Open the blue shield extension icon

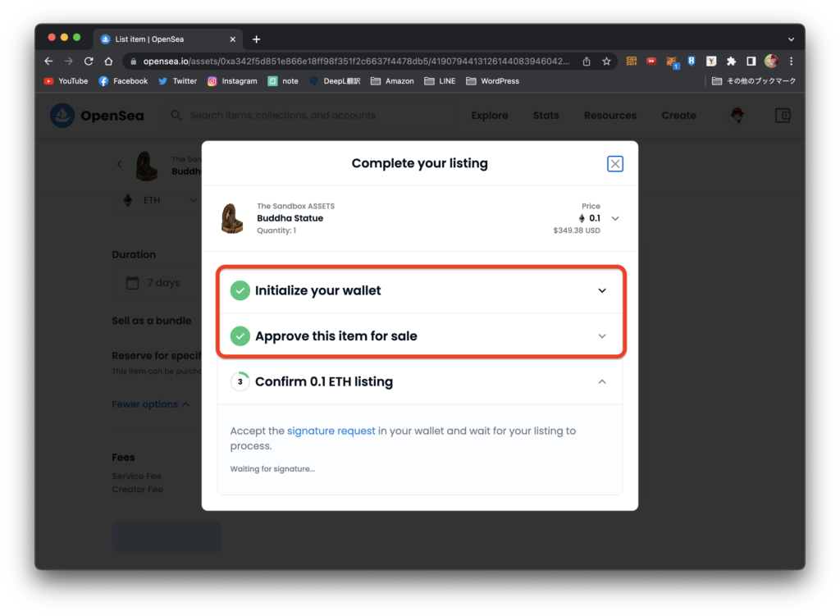[692, 61]
